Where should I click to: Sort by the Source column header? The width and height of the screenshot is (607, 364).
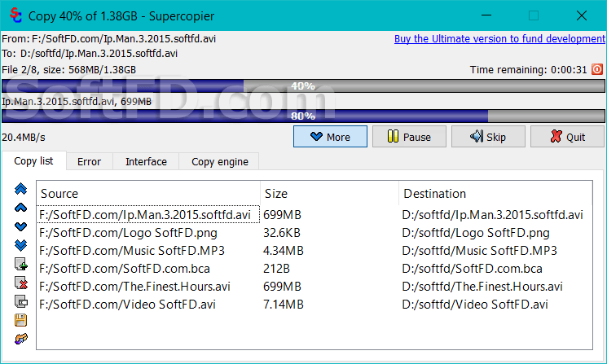pyautogui.click(x=148, y=194)
